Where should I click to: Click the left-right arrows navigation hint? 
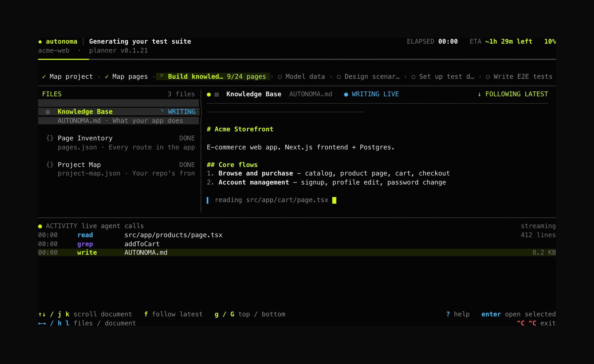(42, 323)
